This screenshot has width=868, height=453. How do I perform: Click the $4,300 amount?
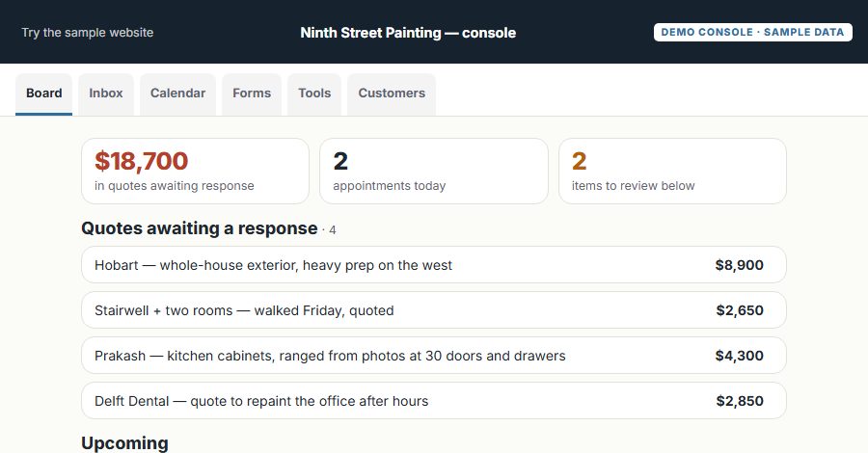point(739,356)
